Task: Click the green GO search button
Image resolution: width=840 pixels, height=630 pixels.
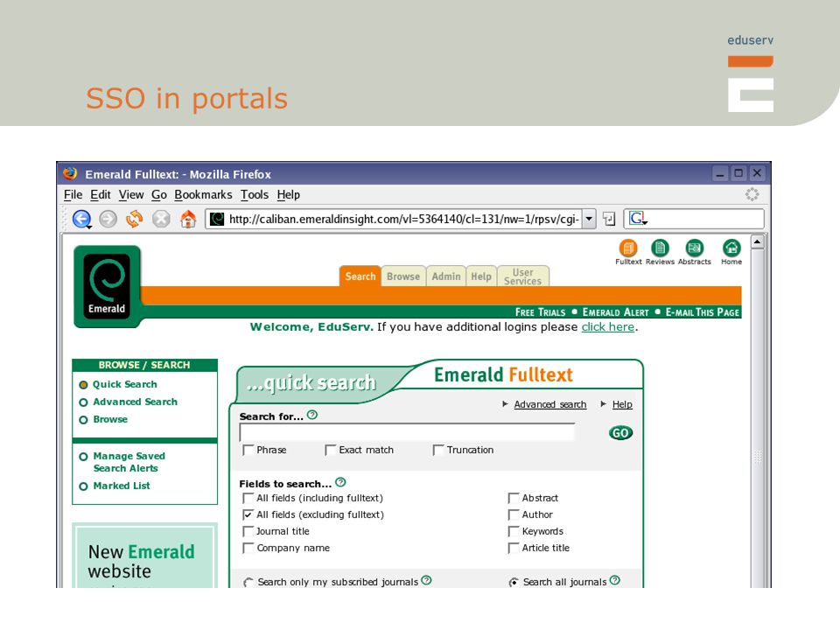Action: pyautogui.click(x=620, y=433)
